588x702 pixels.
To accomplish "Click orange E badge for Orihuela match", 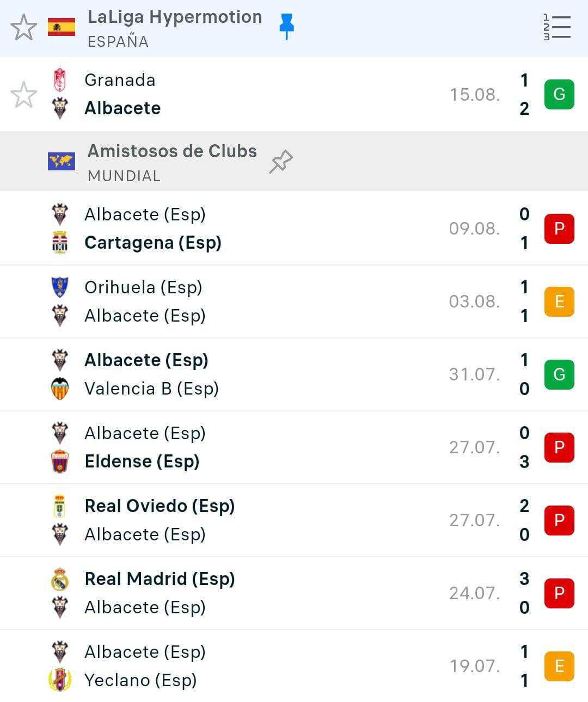I will click(x=559, y=301).
